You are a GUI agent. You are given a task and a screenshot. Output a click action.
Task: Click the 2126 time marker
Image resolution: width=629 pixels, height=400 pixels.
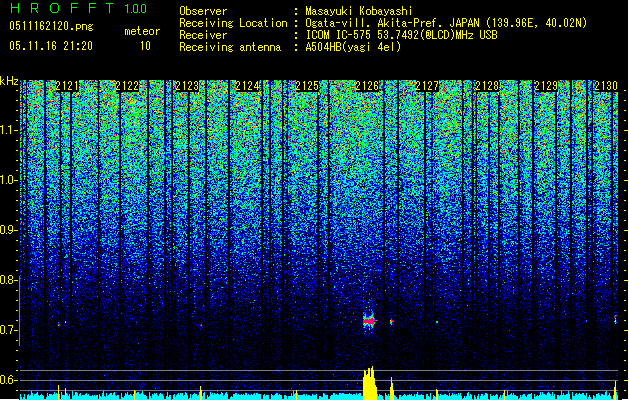pos(367,86)
